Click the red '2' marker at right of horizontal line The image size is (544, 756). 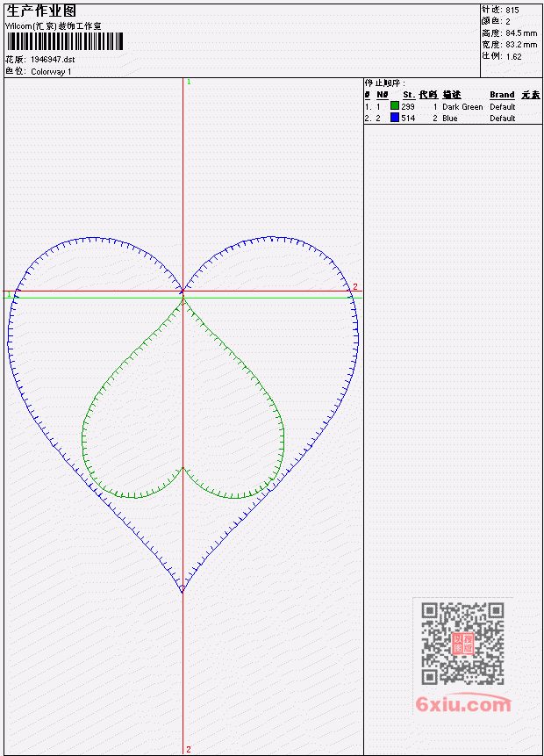tap(355, 286)
